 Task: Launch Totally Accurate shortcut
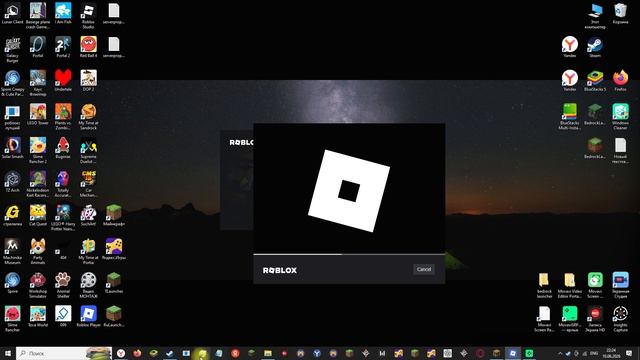coord(63,184)
